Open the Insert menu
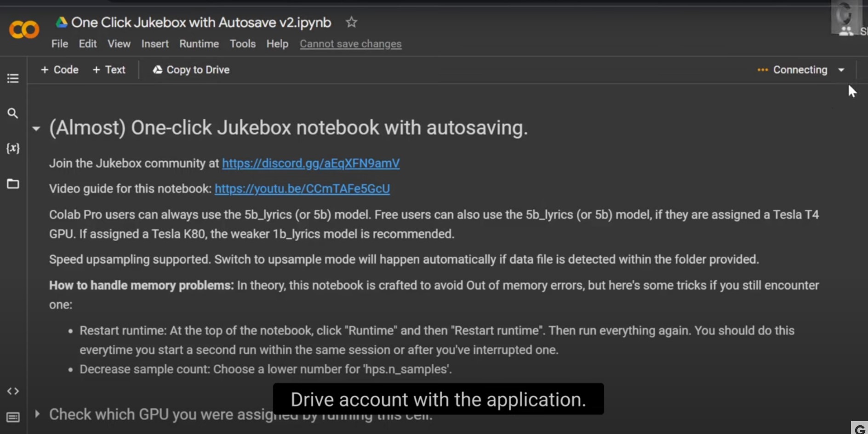 [155, 44]
